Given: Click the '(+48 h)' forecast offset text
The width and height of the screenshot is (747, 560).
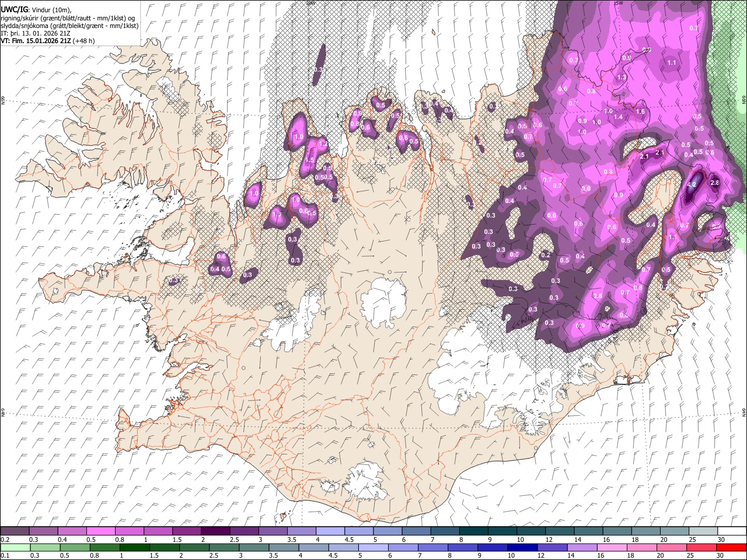Looking at the screenshot, I should point(84,41).
